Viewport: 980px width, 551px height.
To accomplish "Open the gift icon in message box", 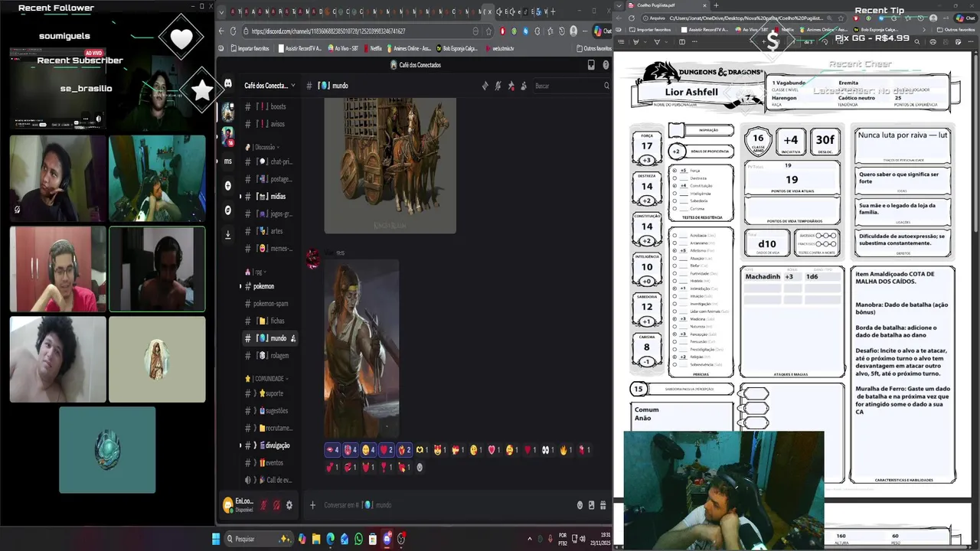I will pyautogui.click(x=603, y=505).
